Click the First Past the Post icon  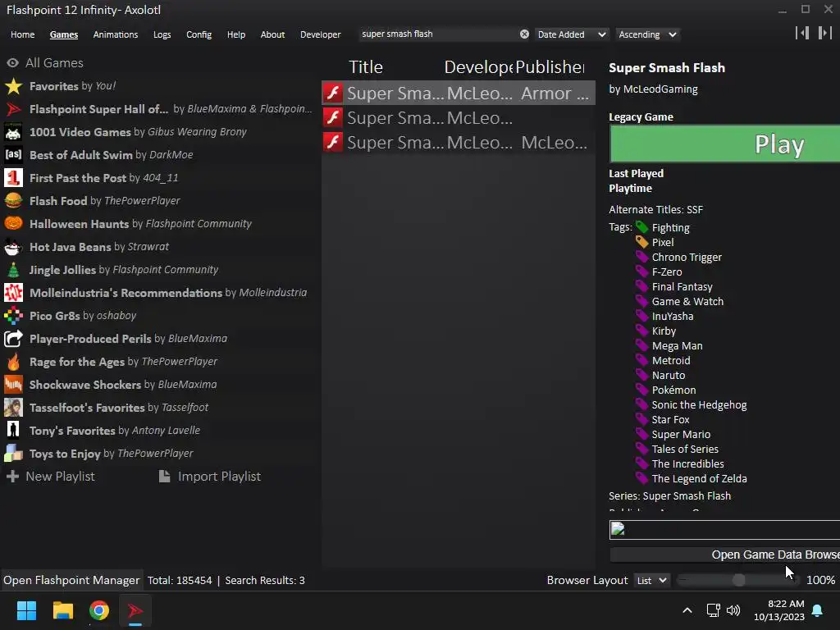(13, 178)
